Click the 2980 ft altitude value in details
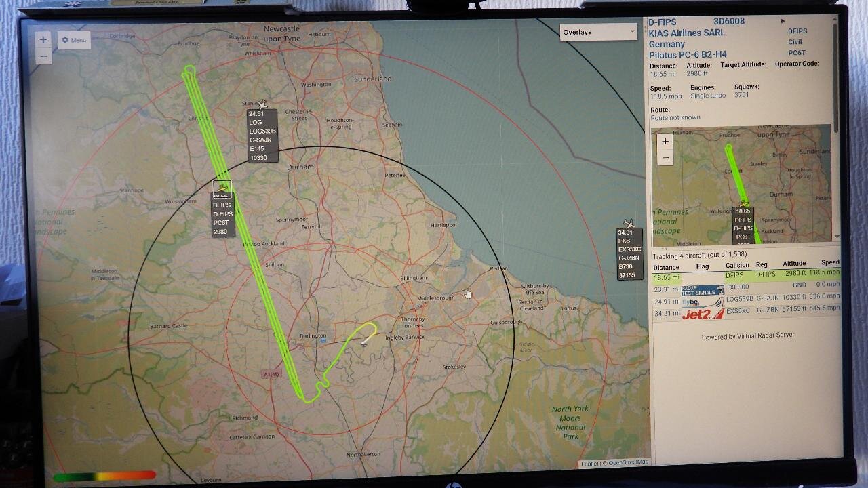This screenshot has width=868, height=488. pyautogui.click(x=697, y=73)
